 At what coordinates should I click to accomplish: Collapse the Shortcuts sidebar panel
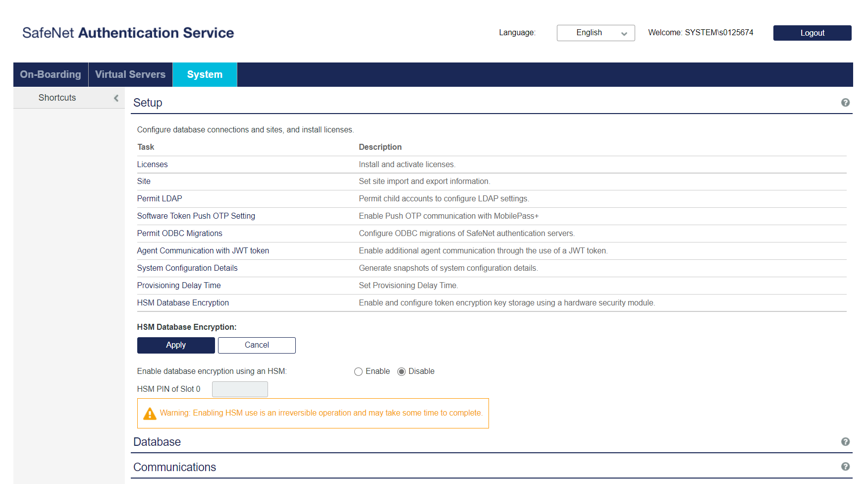[116, 98]
